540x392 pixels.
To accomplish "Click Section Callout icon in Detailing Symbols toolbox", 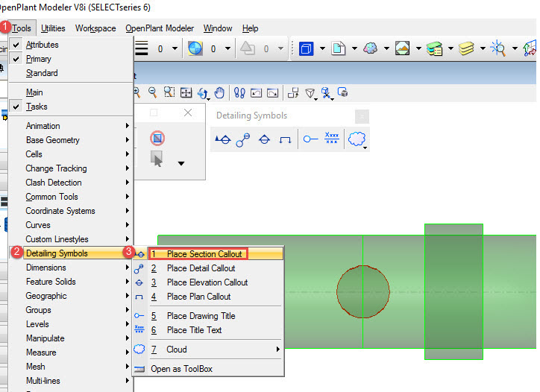I will click(x=223, y=139).
